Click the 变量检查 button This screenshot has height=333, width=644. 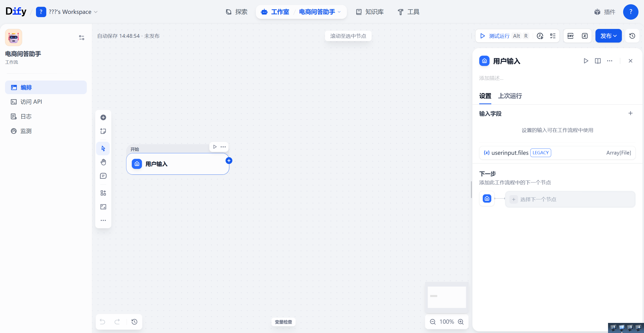pyautogui.click(x=284, y=322)
